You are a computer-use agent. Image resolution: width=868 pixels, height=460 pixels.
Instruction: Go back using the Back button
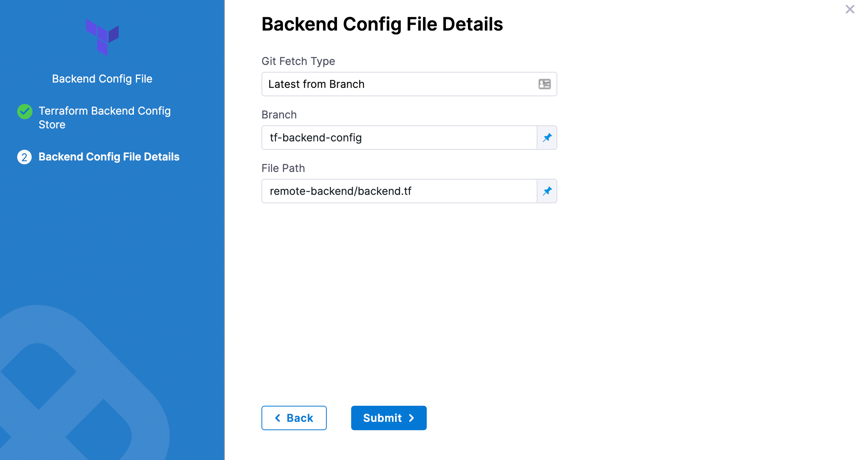click(x=294, y=418)
